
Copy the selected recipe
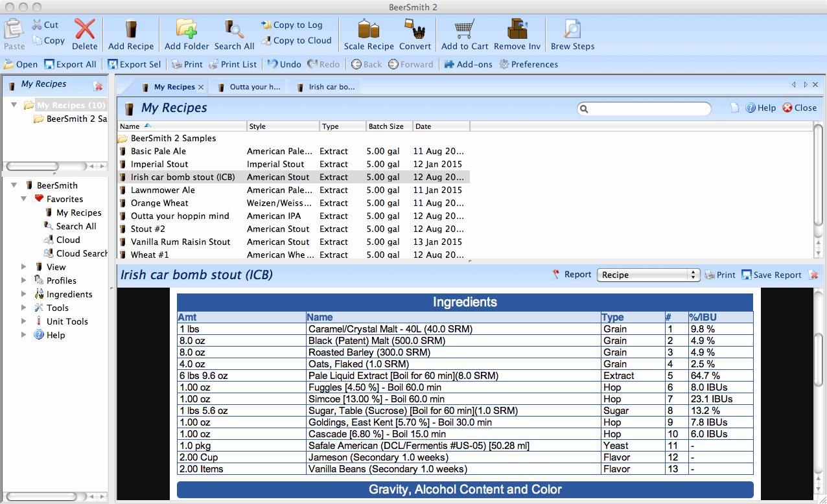click(48, 40)
